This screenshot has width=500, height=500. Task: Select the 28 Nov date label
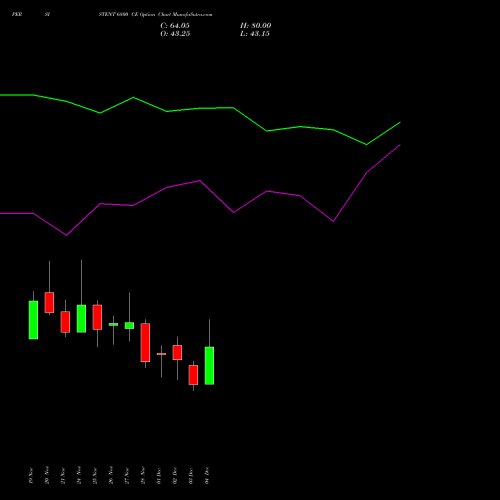tap(143, 475)
